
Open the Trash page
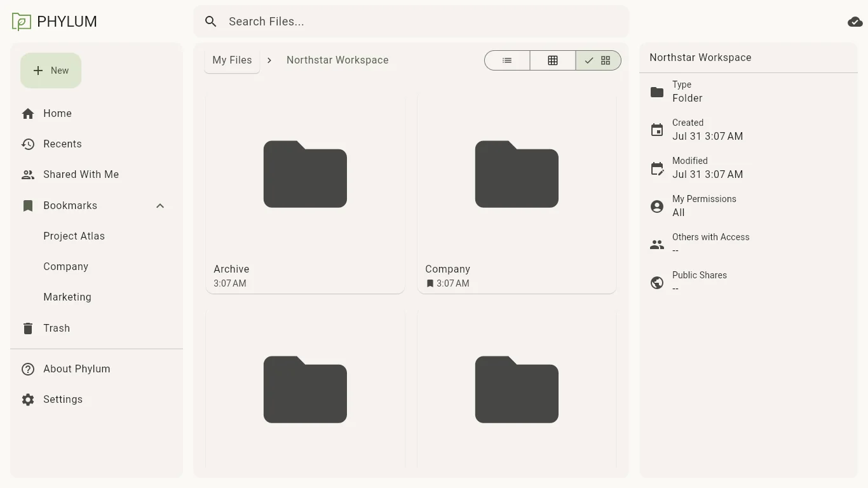coord(97,329)
